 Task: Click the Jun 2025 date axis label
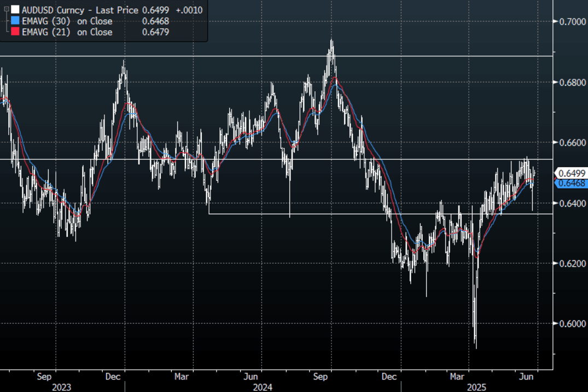tap(526, 377)
